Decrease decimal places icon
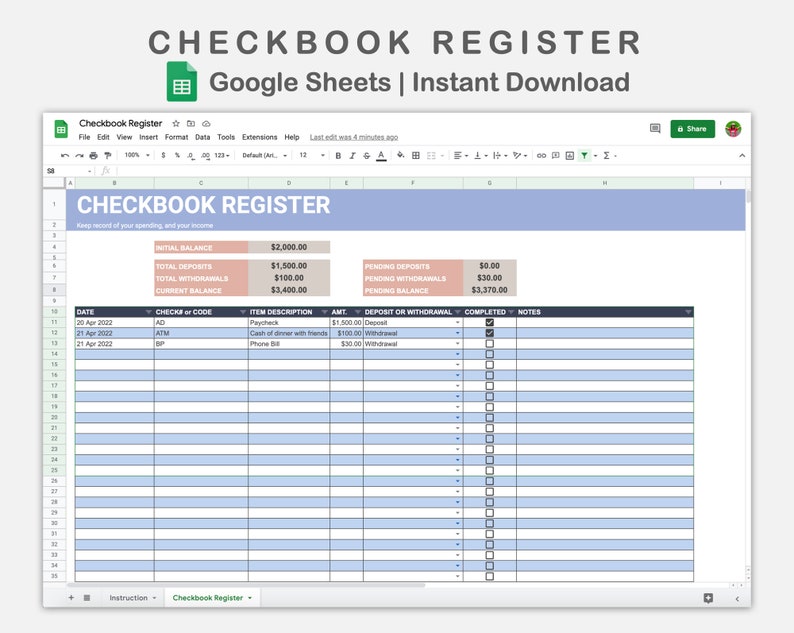The image size is (794, 633). [190, 155]
